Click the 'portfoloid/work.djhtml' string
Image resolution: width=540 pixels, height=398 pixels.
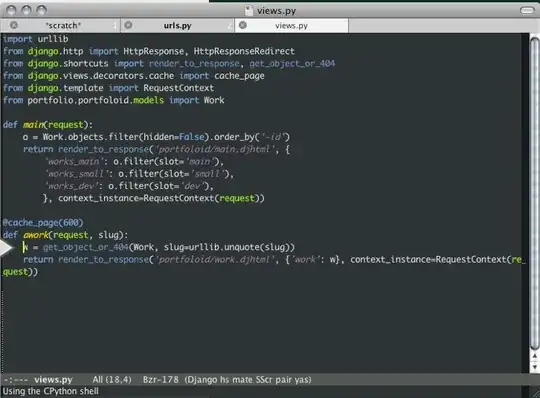click(x=216, y=260)
